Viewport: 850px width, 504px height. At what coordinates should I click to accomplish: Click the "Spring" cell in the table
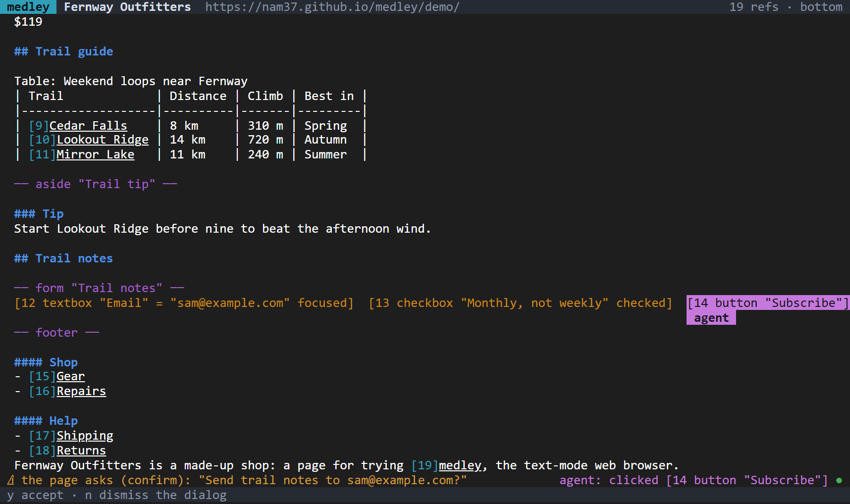[325, 126]
